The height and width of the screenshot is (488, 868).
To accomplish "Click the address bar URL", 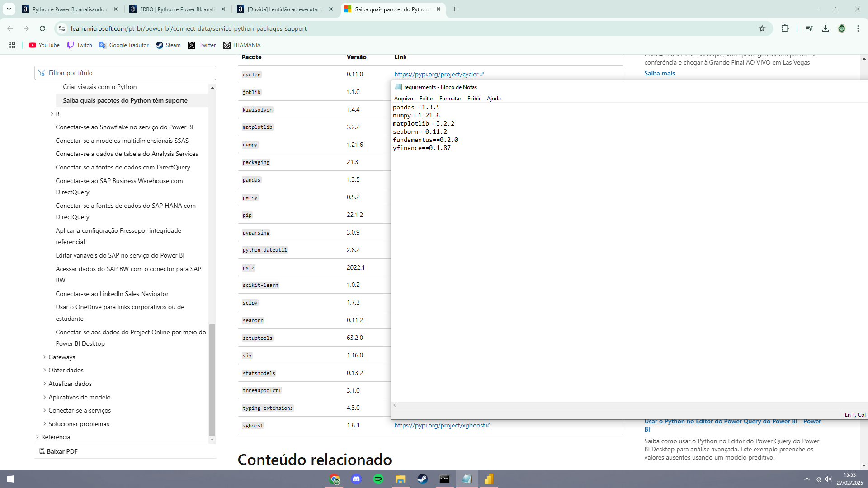I will [x=189, y=28].
